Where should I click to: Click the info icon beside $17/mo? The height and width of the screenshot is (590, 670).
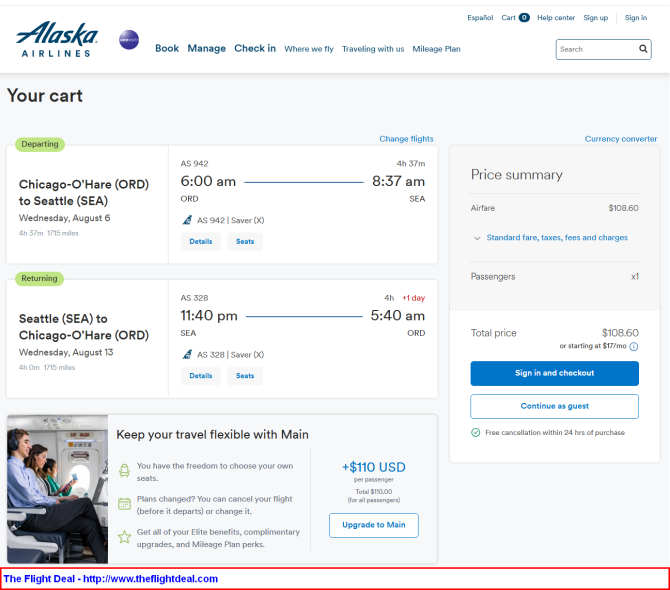pyautogui.click(x=634, y=346)
